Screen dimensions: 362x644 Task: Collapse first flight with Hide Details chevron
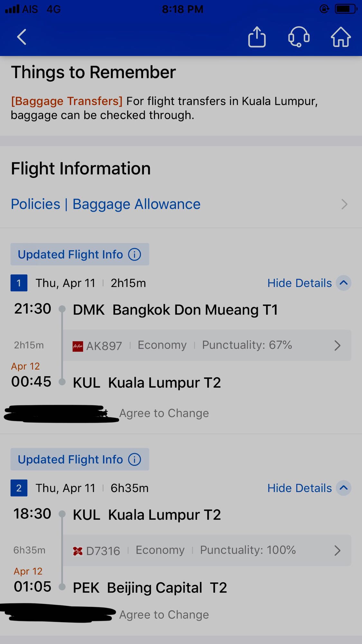[x=343, y=283]
